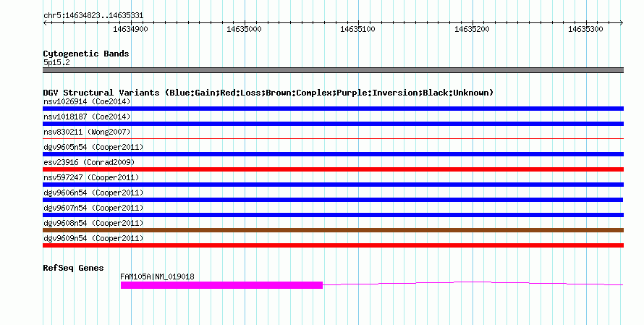
Task: Open variant nsv597247 (Cooper2011) label
Action: (x=91, y=177)
